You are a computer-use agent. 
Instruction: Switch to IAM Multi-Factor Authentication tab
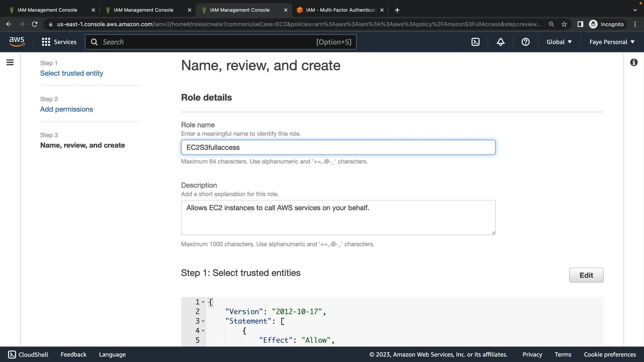340,10
